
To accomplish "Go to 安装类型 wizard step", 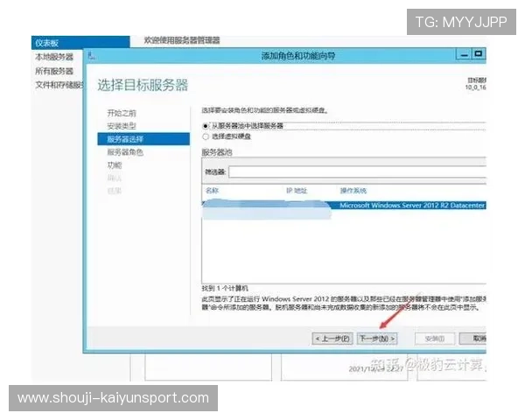I will point(122,126).
